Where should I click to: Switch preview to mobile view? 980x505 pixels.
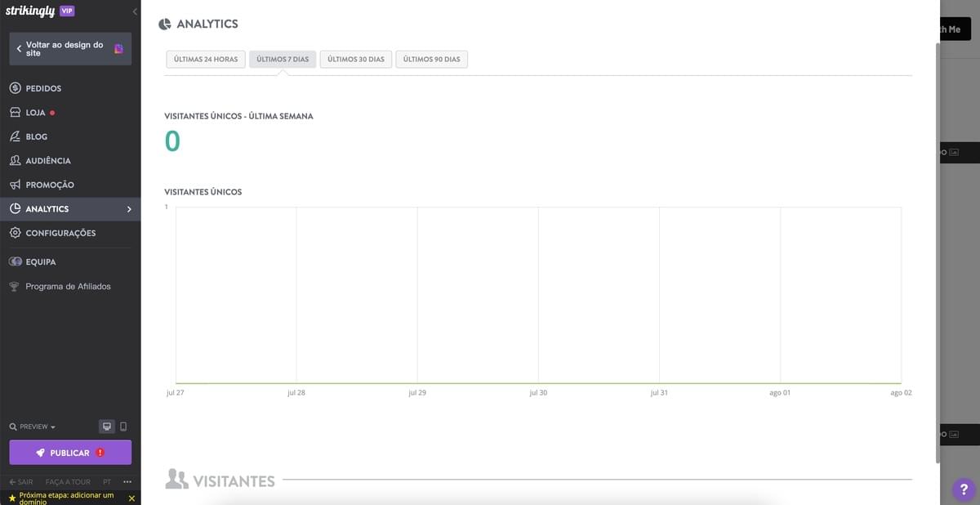[x=124, y=426]
